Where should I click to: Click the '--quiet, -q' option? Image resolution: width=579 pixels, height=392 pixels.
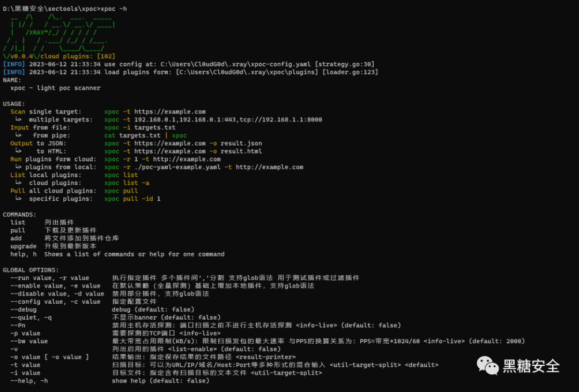click(x=31, y=318)
